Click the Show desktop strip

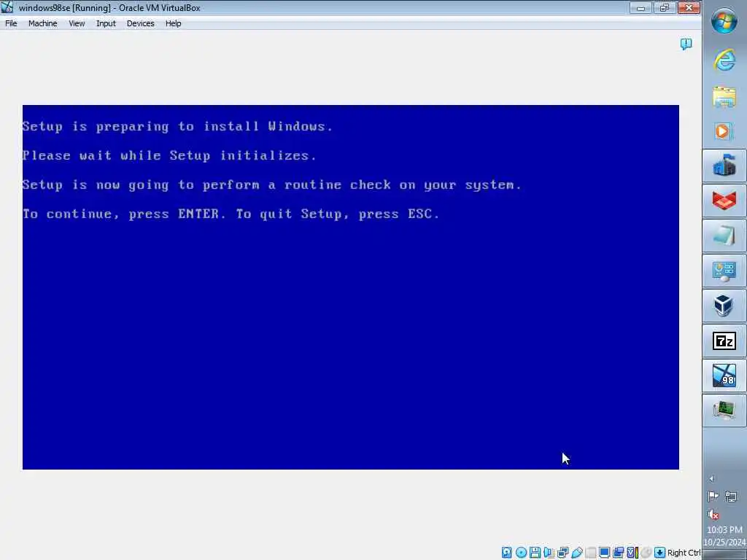[x=724, y=556]
